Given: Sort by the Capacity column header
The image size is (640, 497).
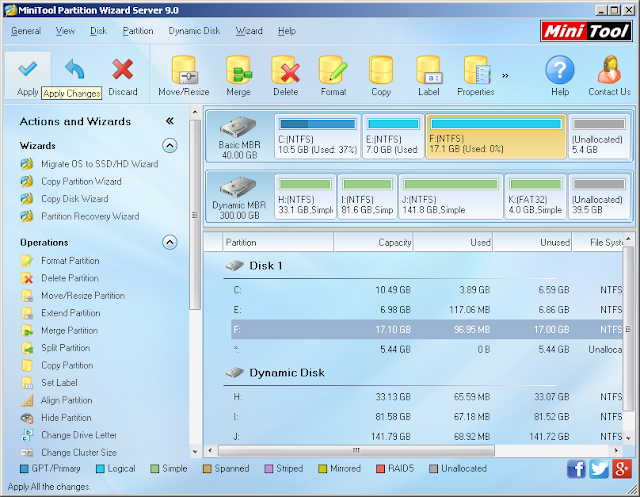Looking at the screenshot, I should [x=373, y=242].
